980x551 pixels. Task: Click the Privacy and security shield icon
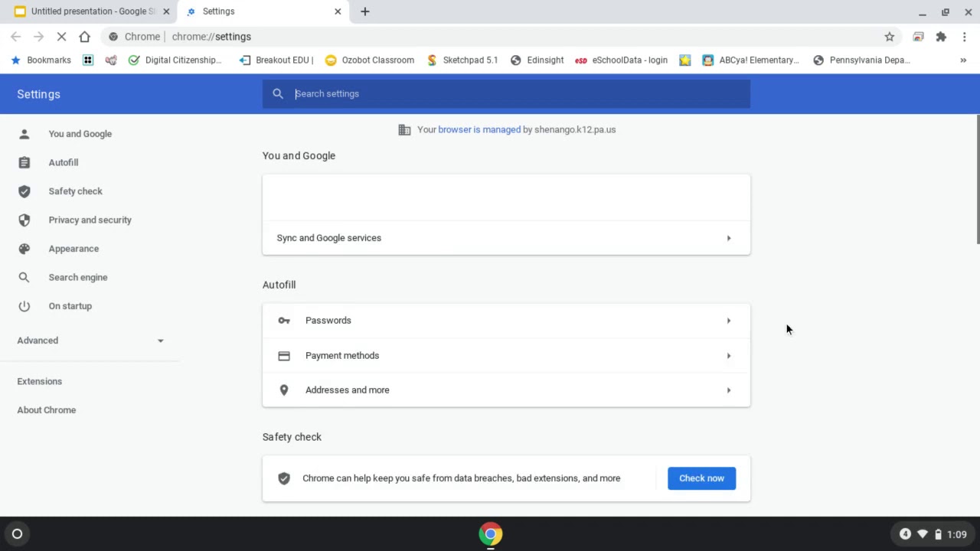pos(24,220)
